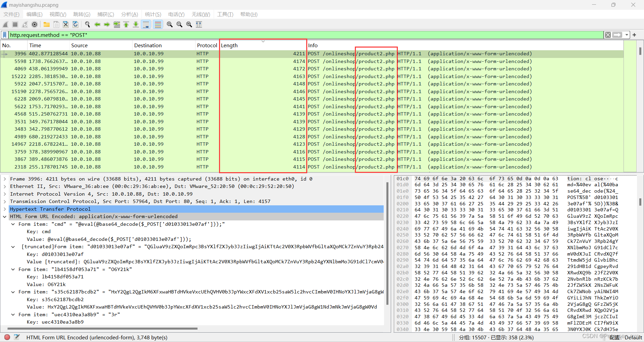The width and height of the screenshot is (644, 342).
Task: Jump to the last packet
Action: click(x=136, y=24)
